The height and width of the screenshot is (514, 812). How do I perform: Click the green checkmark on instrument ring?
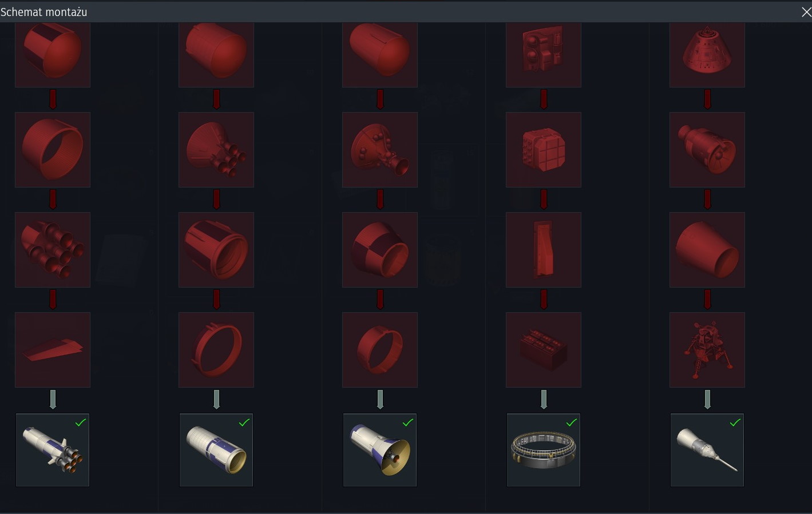pos(572,423)
